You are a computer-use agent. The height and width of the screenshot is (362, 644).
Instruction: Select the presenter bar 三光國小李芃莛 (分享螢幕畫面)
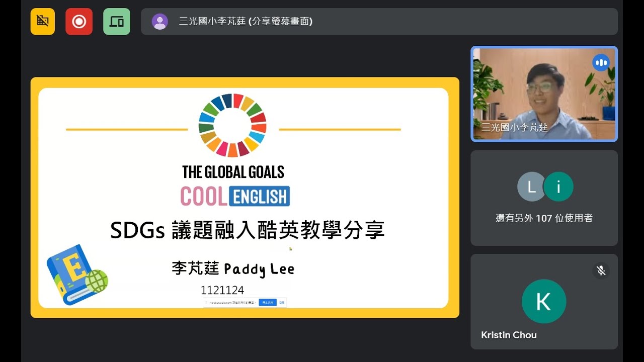(379, 22)
